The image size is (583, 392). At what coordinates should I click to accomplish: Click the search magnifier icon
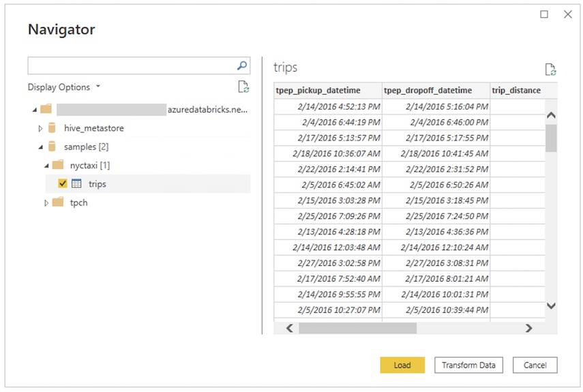242,66
